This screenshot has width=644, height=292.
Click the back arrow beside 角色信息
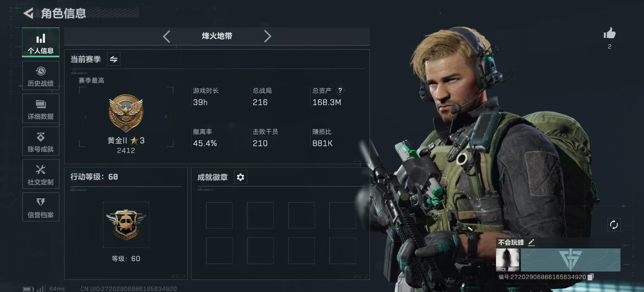click(28, 13)
